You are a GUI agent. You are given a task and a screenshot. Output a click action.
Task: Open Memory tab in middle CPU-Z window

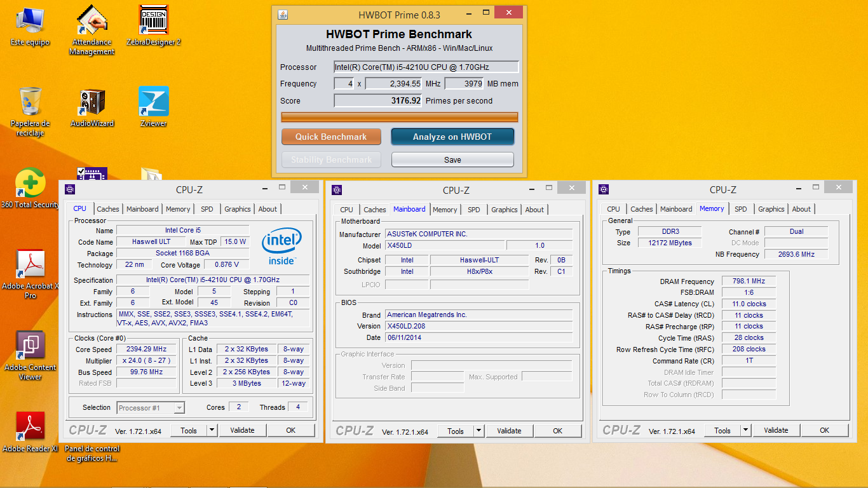[445, 210]
